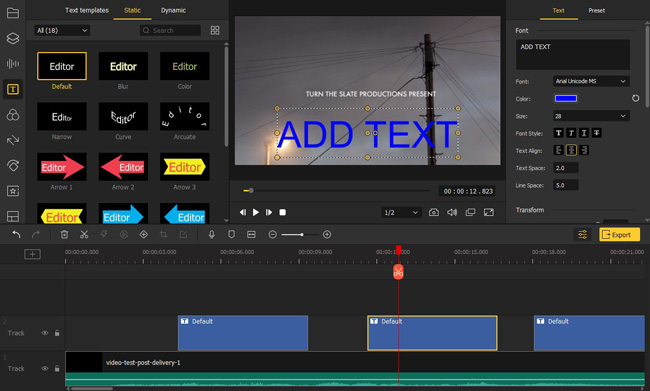This screenshot has height=391, width=650.
Task: Step to previous frame
Action: tap(243, 212)
